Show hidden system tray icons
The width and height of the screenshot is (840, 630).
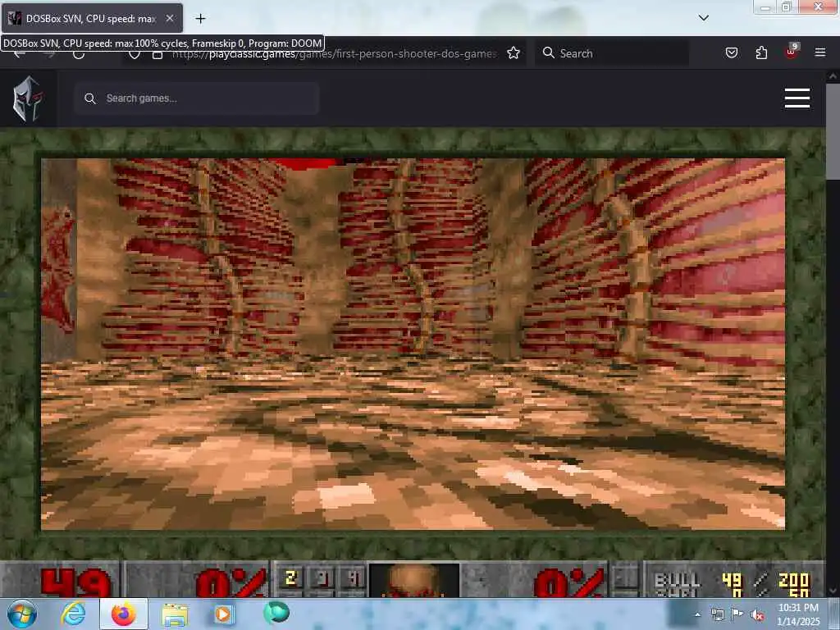point(697,614)
